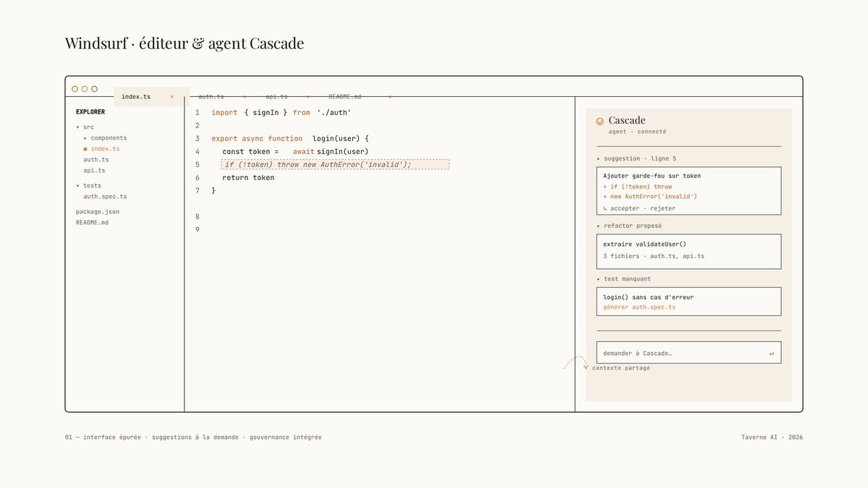
Task: Close the README.md editor tab
Action: (390, 97)
